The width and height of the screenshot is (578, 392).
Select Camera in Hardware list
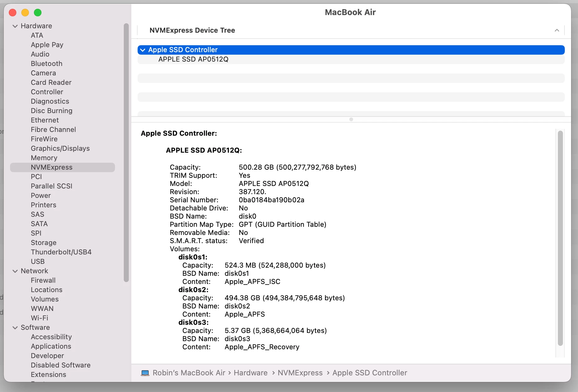43,73
